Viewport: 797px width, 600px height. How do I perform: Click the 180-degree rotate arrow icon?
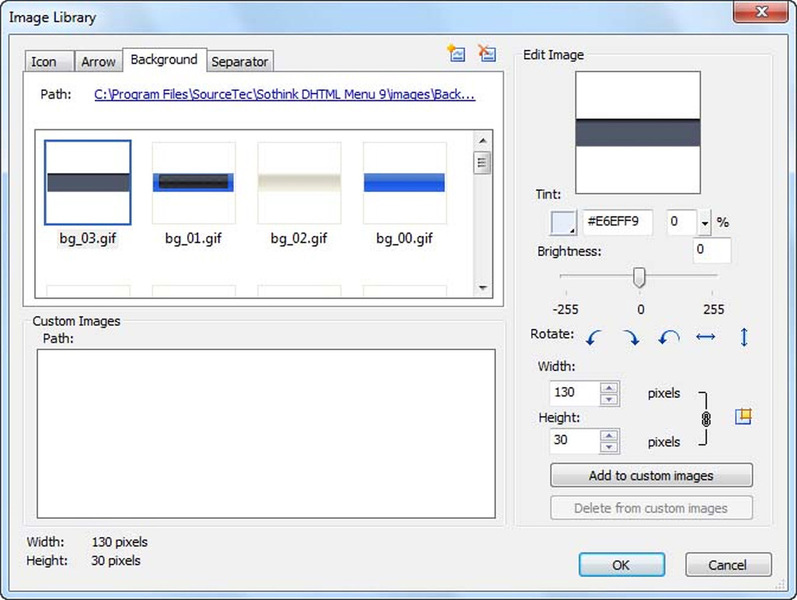pyautogui.click(x=668, y=337)
